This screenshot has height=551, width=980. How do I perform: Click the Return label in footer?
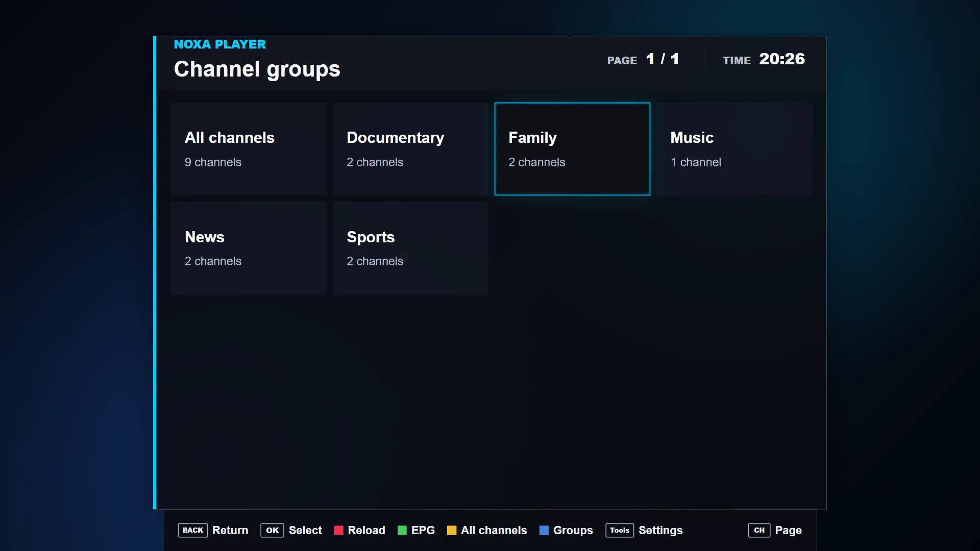click(x=230, y=531)
